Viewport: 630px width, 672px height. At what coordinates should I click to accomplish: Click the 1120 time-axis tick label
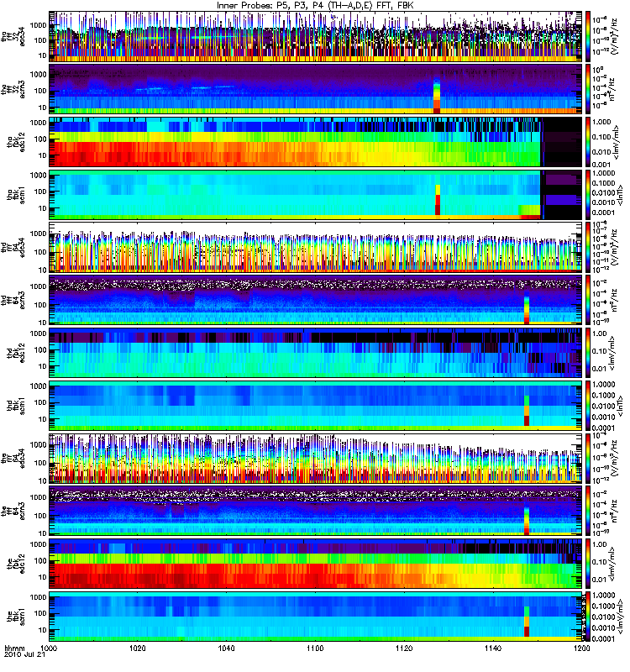click(404, 648)
